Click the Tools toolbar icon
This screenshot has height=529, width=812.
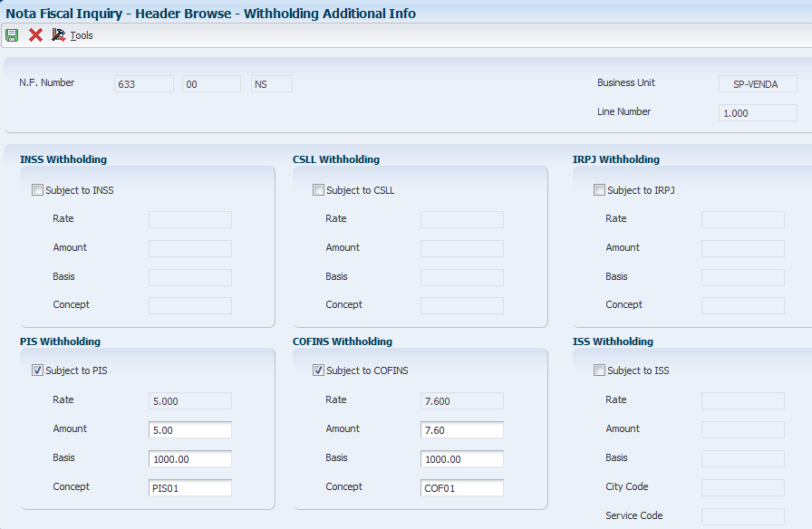click(x=59, y=35)
